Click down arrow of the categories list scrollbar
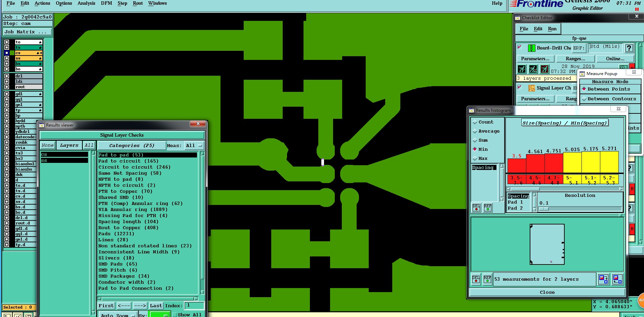 coord(202,292)
